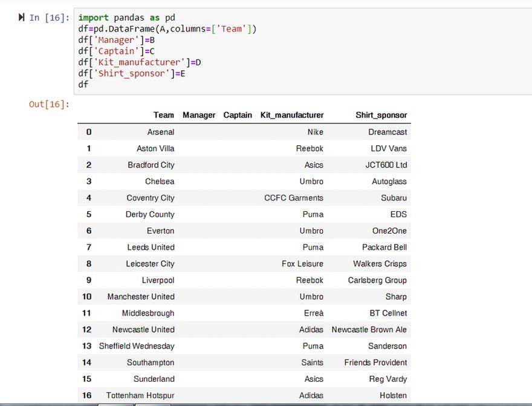Click the Newcastle Brown Ale sponsor cell

(x=369, y=330)
